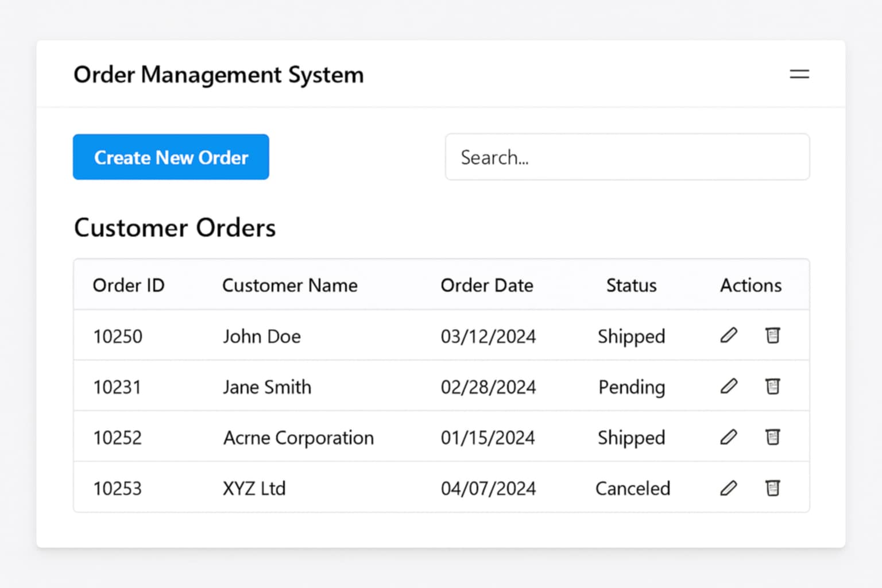Click the delete icon for order 10231
This screenshot has height=588, width=882.
point(772,386)
